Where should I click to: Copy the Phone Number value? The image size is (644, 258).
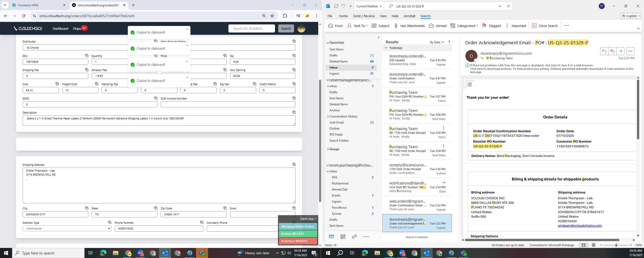[x=202, y=222]
